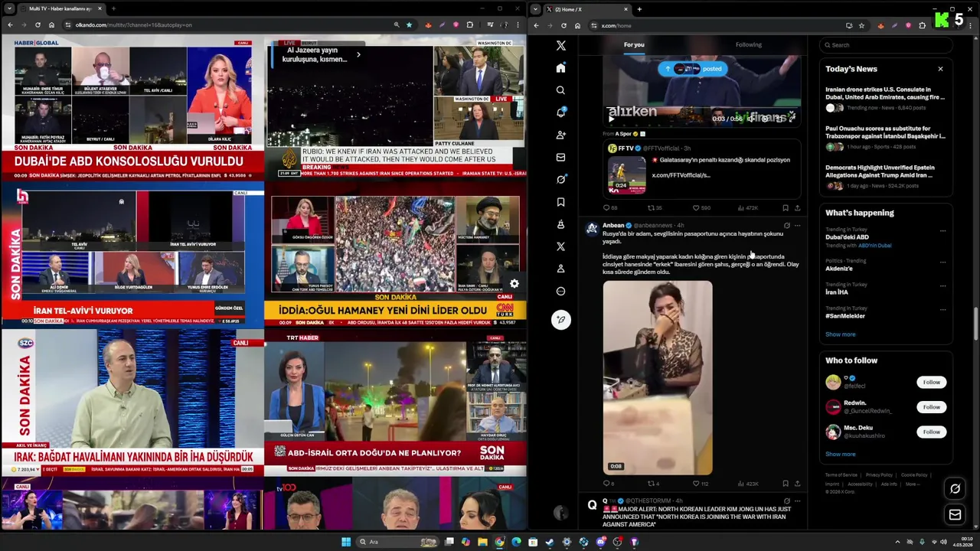Open more options for Akdeniz'e trend
The height and width of the screenshot is (551, 980).
tap(942, 261)
